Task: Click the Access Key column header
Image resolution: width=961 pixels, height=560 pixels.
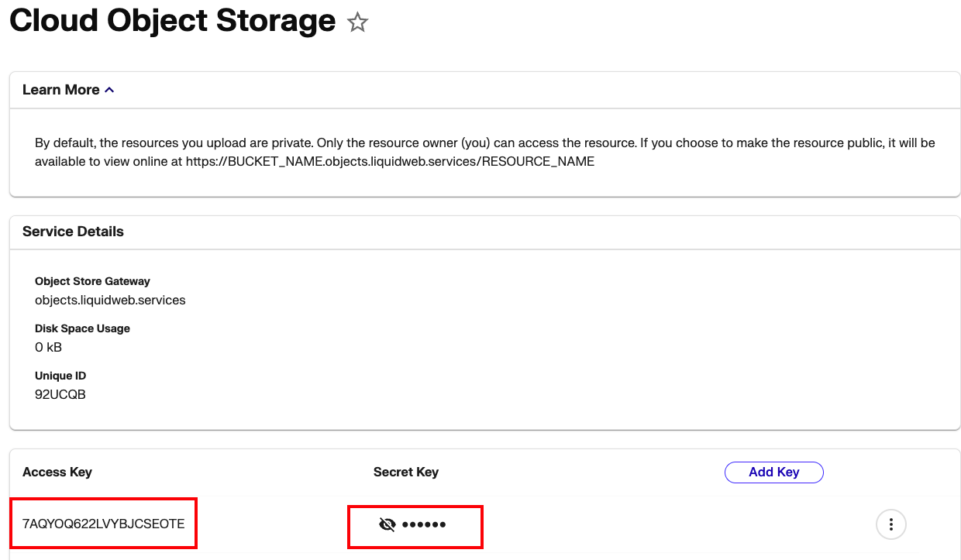Action: [x=57, y=472]
